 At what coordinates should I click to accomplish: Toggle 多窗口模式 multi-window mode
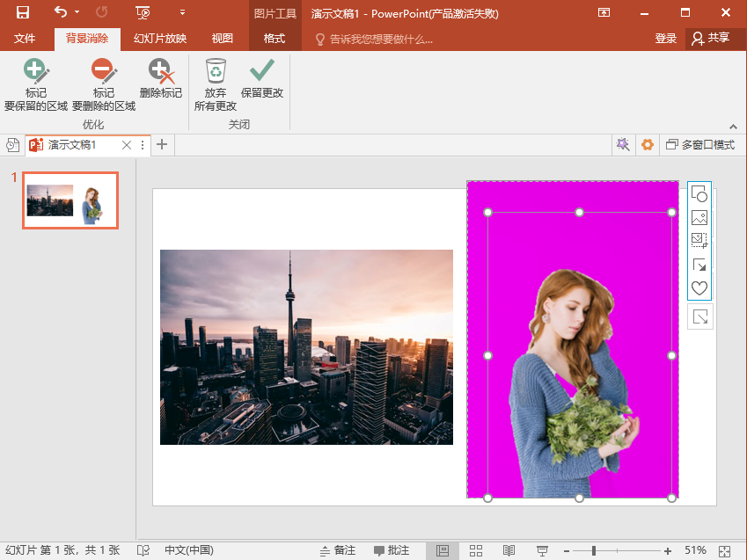700,144
